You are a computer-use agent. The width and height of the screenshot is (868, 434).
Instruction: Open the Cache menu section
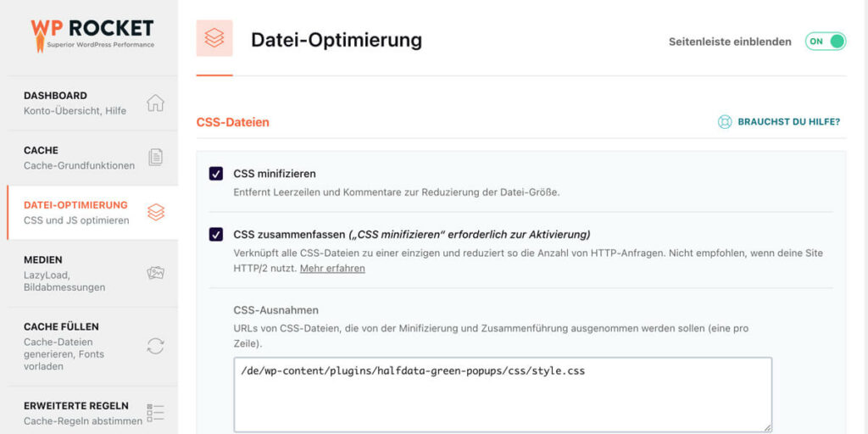[92, 158]
